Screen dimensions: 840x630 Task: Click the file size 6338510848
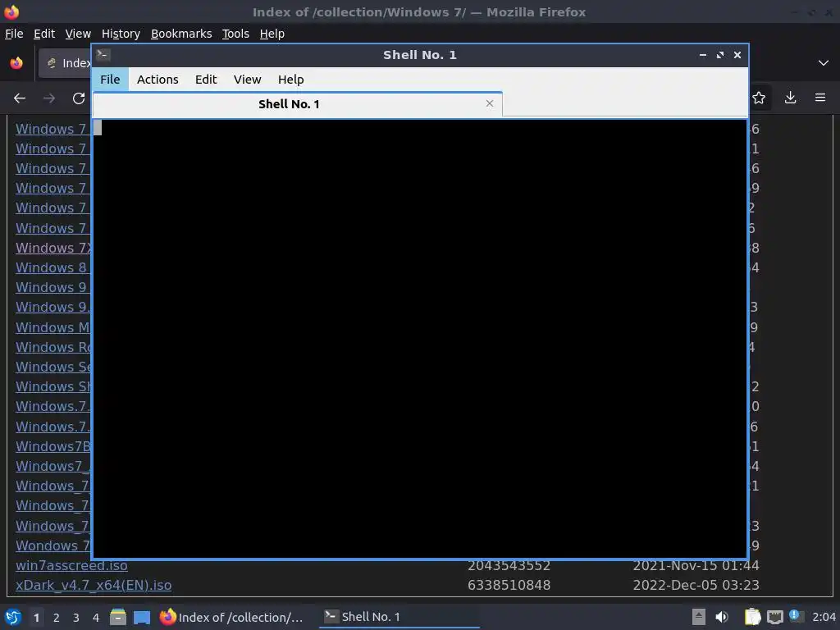509,585
